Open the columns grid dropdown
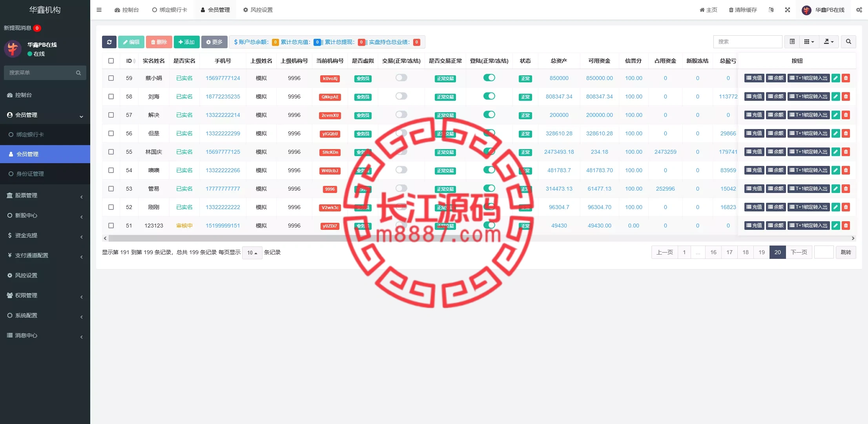 point(809,42)
